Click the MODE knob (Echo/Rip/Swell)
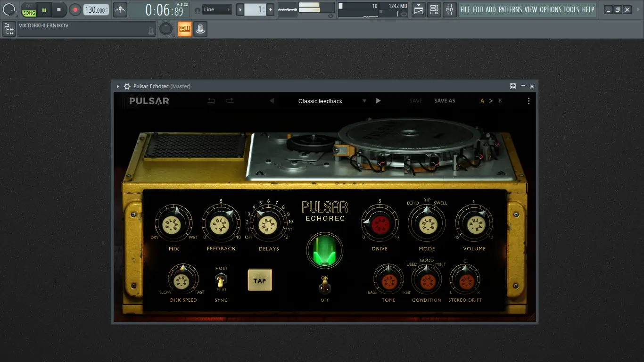Image resolution: width=644 pixels, height=362 pixels. [x=427, y=224]
